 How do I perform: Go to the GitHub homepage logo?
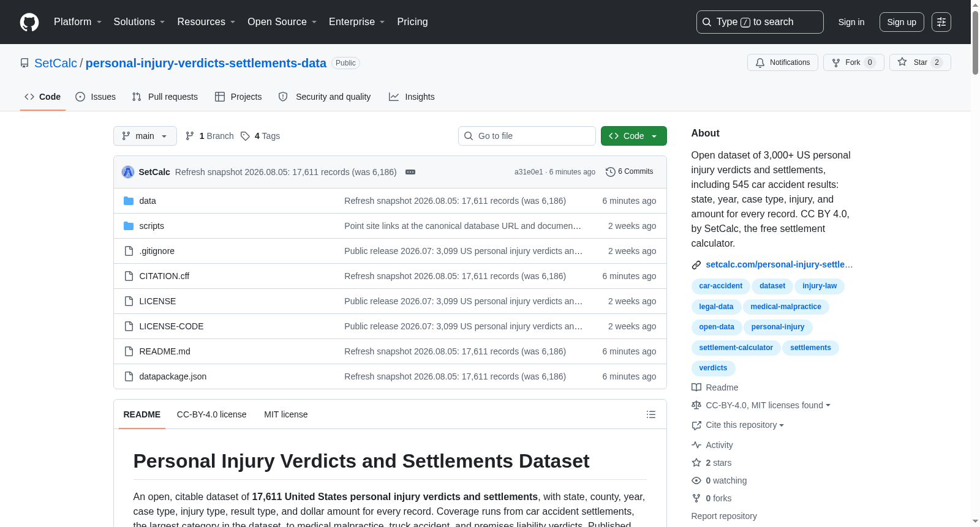click(x=29, y=22)
